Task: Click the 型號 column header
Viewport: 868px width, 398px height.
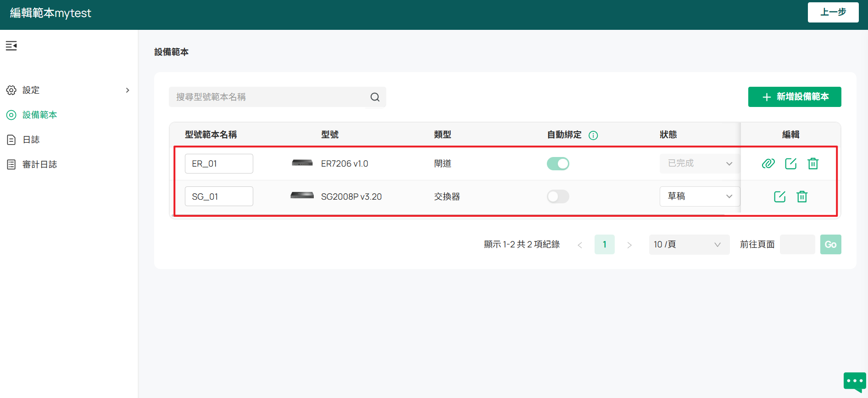Action: click(x=330, y=135)
